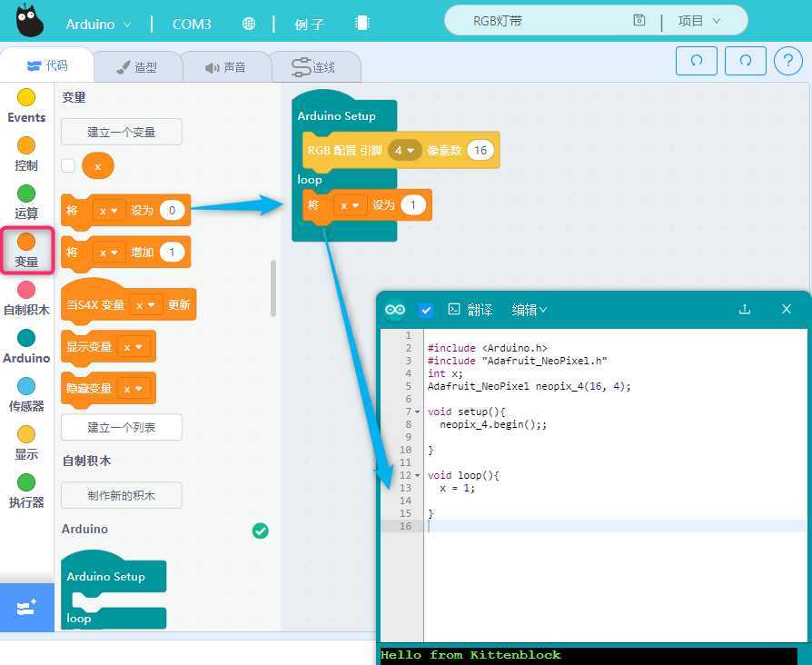Switch to the 代码 tab
812x665 pixels.
(x=47, y=65)
